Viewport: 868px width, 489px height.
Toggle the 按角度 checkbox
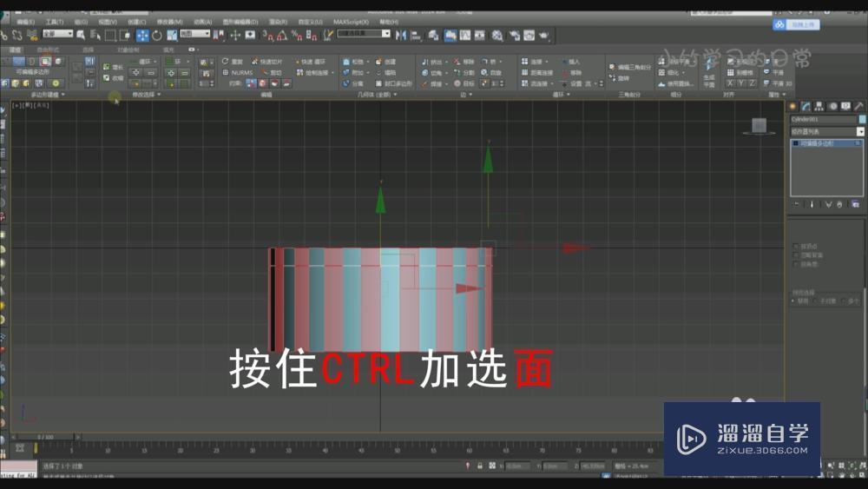[796, 265]
